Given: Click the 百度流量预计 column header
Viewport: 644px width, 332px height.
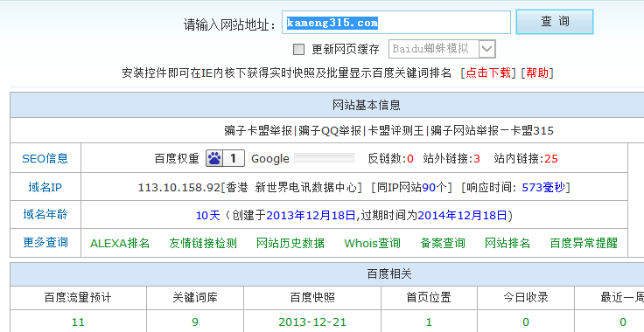Looking at the screenshot, I should point(78,297).
